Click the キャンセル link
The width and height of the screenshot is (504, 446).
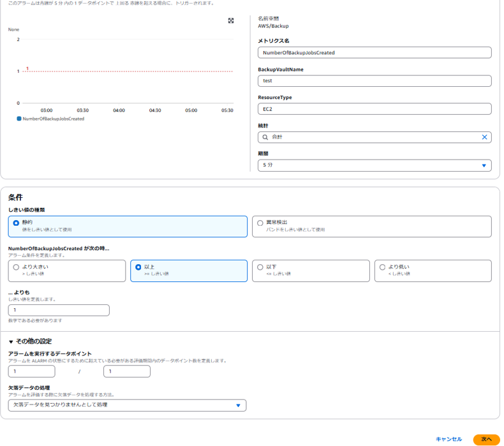point(448,439)
